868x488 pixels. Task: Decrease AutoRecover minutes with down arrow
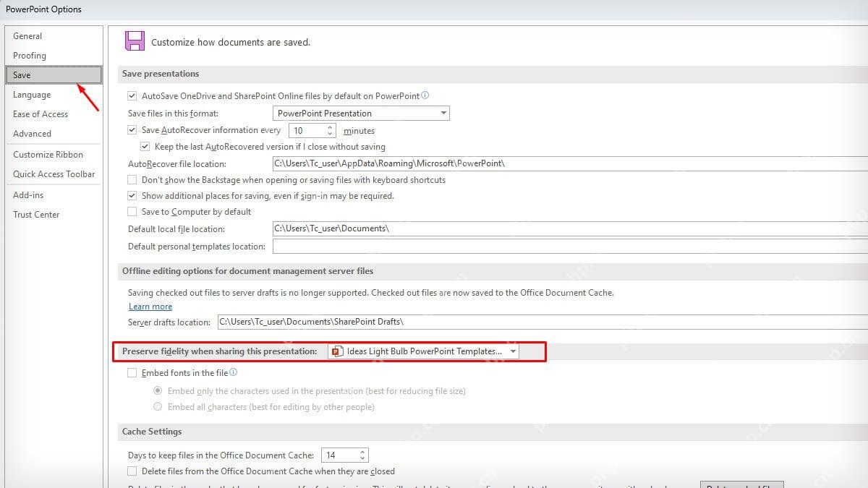point(331,134)
